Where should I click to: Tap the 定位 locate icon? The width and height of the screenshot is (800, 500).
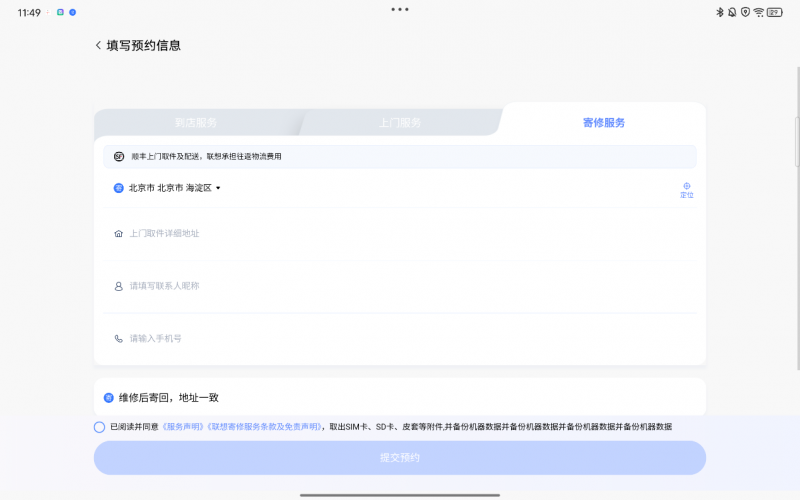tap(686, 188)
